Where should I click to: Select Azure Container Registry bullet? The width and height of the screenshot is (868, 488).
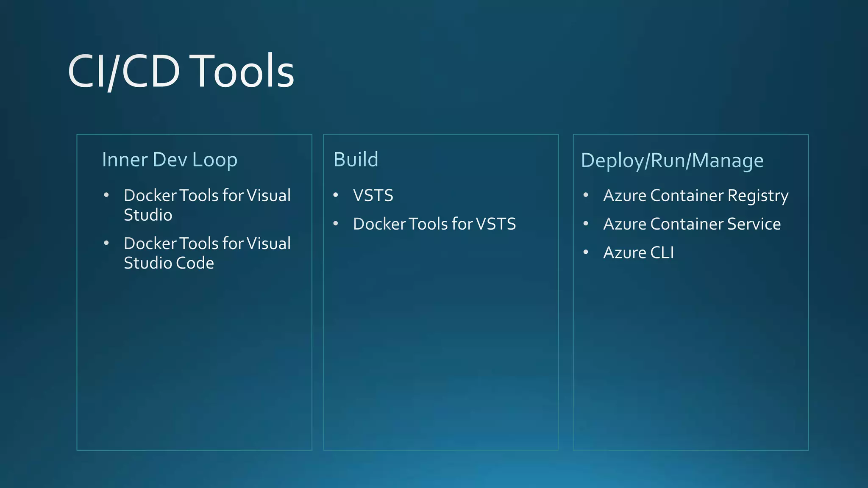pyautogui.click(x=696, y=196)
